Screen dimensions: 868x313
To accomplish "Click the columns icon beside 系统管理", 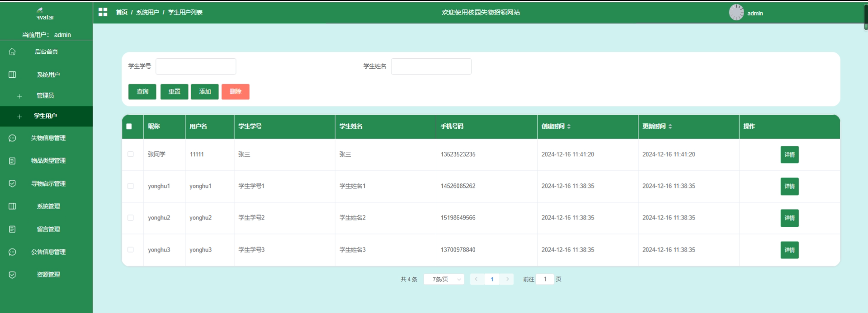I will click(x=12, y=206).
